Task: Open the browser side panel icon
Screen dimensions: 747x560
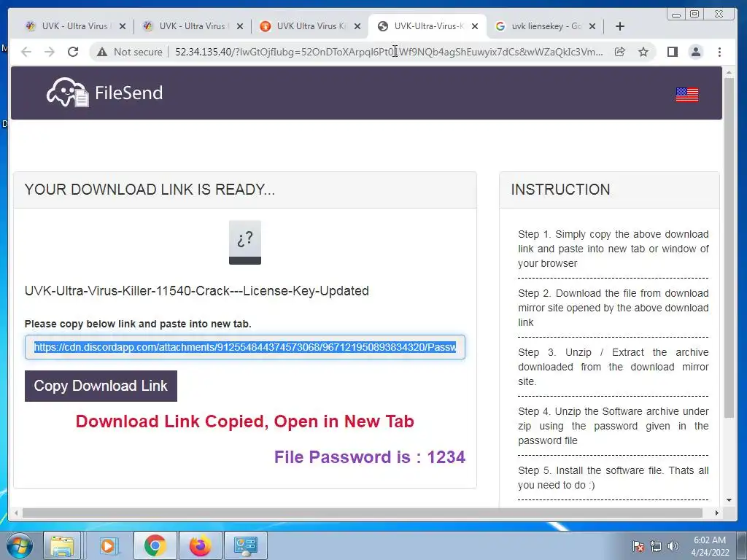Action: [672, 52]
